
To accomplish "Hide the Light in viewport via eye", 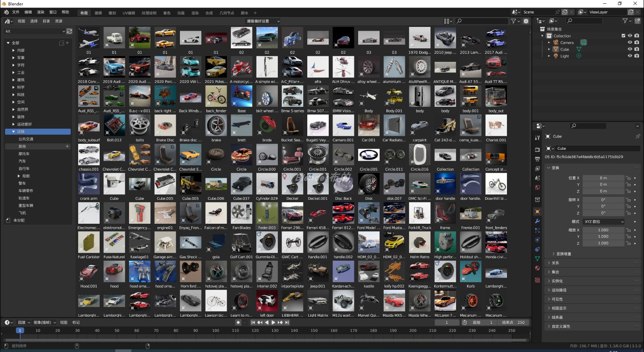I will (630, 56).
